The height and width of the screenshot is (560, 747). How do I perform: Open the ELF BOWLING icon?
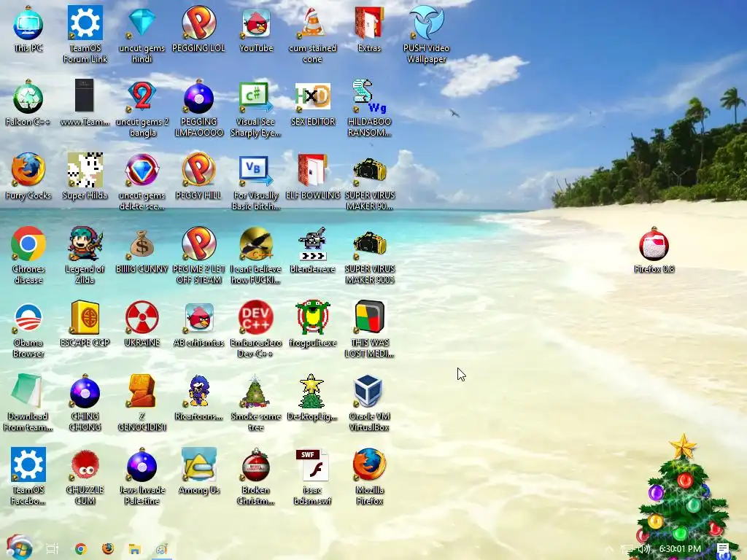point(312,176)
